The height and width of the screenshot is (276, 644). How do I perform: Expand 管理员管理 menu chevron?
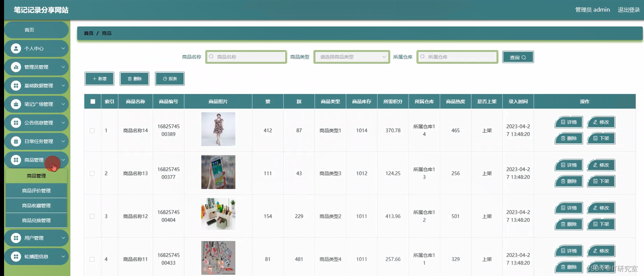pos(63,67)
